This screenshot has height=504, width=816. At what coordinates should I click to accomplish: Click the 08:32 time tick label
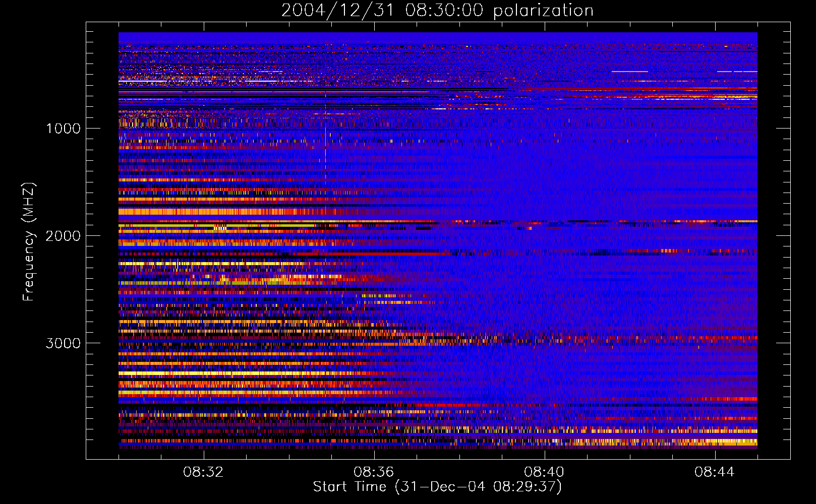click(204, 472)
